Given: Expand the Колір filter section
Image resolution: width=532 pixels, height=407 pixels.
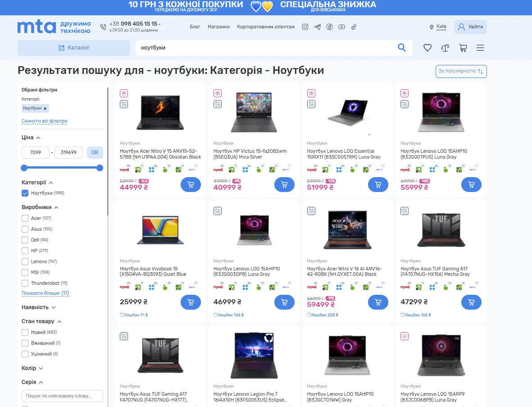Looking at the screenshot, I should click(32, 368).
